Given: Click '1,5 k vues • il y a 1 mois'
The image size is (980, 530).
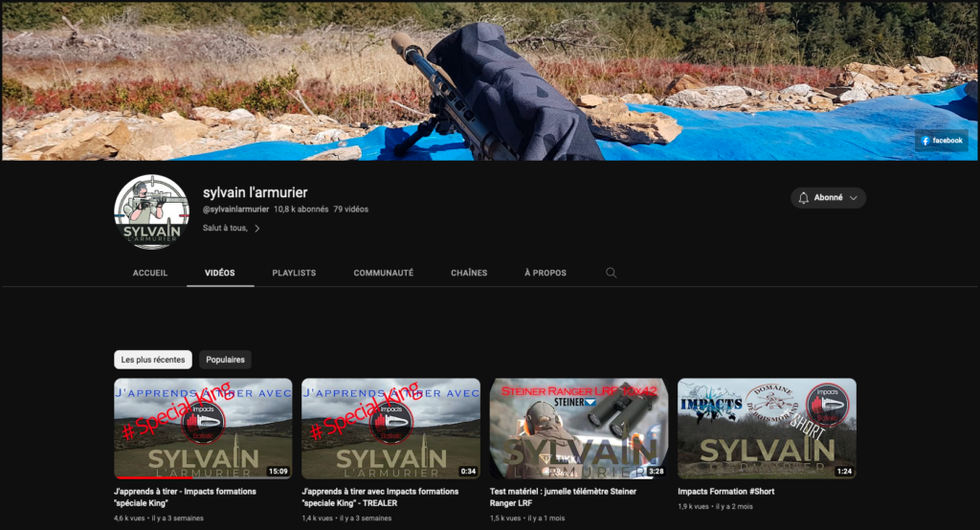Looking at the screenshot, I should 527,519.
